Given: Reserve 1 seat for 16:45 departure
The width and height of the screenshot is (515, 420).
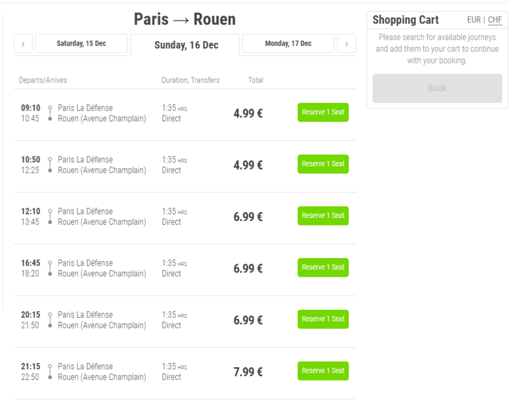Looking at the screenshot, I should pos(323,267).
